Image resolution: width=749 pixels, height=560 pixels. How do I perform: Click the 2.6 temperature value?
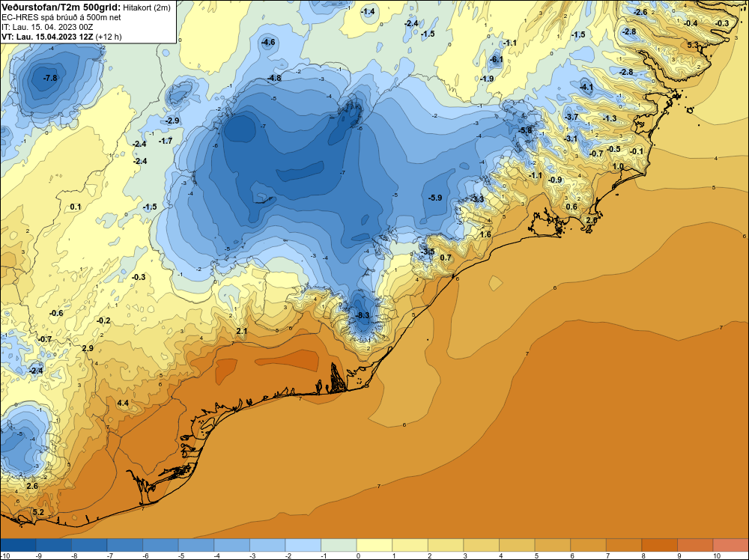coord(32,486)
